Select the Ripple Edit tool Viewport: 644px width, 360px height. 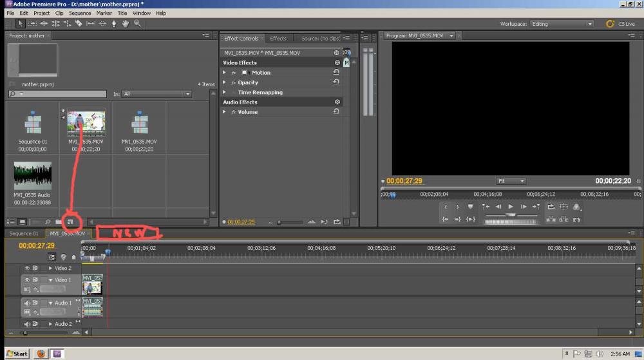44,23
